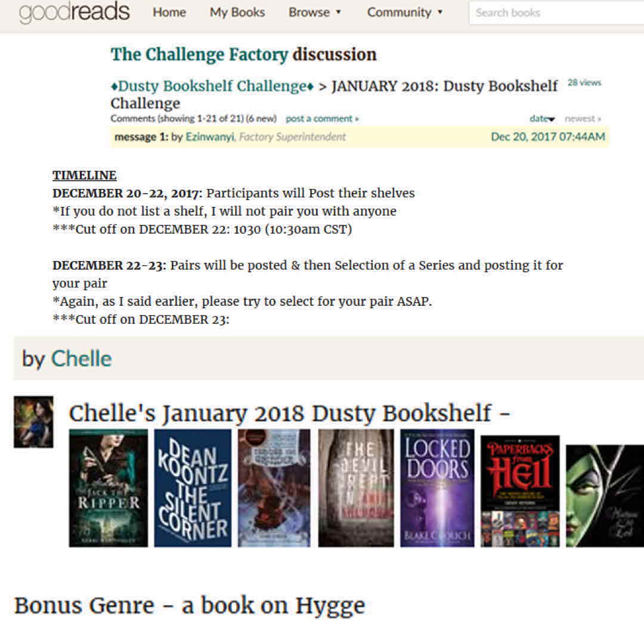The image size is (644, 644).
Task: Expand the Browse dropdown menu
Action: [315, 13]
